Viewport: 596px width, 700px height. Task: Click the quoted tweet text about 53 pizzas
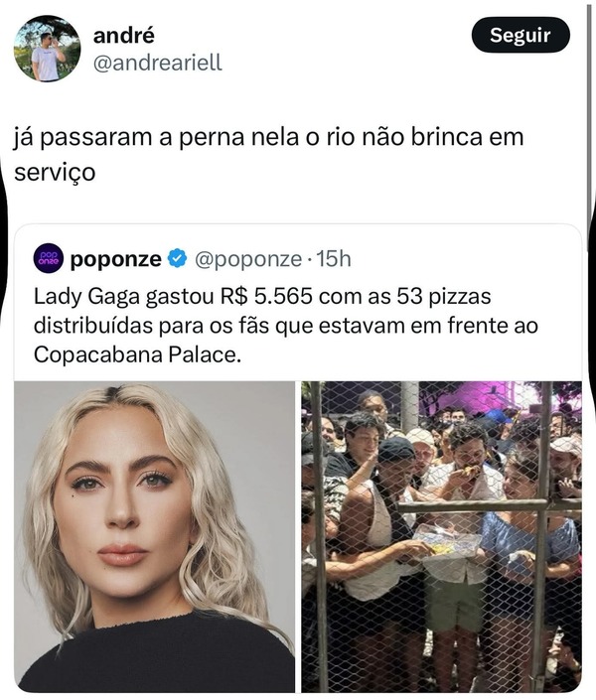(x=285, y=326)
